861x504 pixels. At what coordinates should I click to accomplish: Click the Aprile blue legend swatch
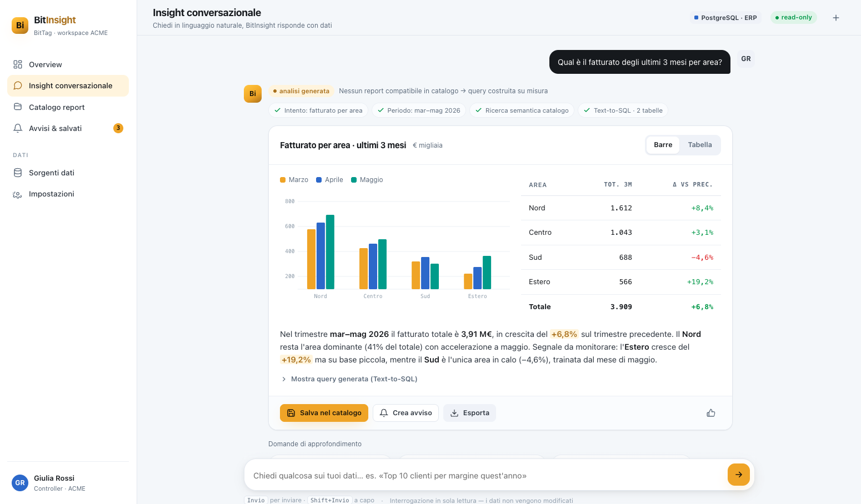(x=319, y=180)
